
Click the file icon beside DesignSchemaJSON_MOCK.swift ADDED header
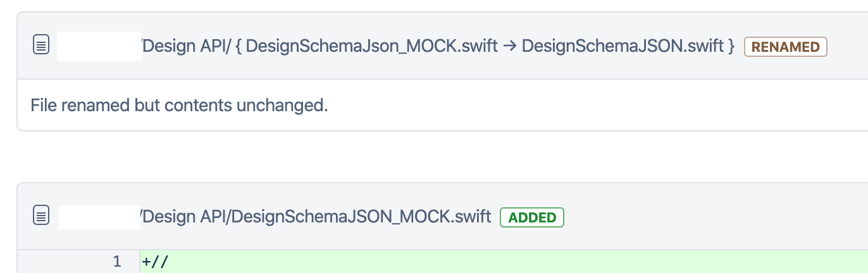[x=41, y=216]
